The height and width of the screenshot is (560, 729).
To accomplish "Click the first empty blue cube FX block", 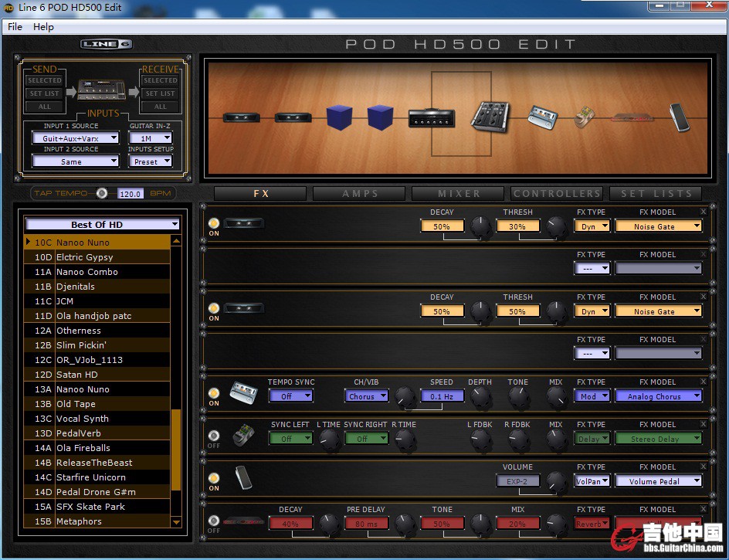I will (x=339, y=117).
